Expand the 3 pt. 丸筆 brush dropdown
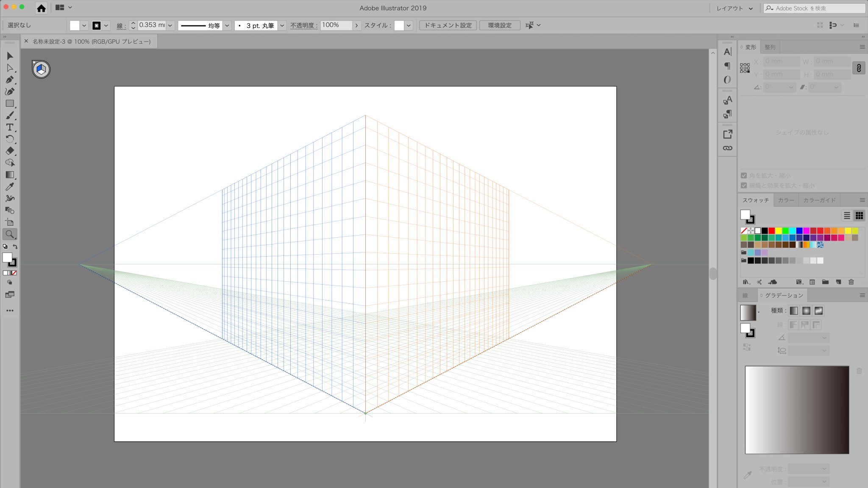The image size is (868, 488). tap(282, 25)
